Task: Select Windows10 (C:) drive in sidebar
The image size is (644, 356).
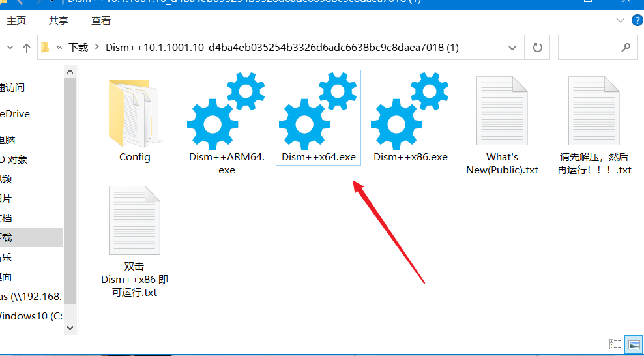Action: [31, 316]
